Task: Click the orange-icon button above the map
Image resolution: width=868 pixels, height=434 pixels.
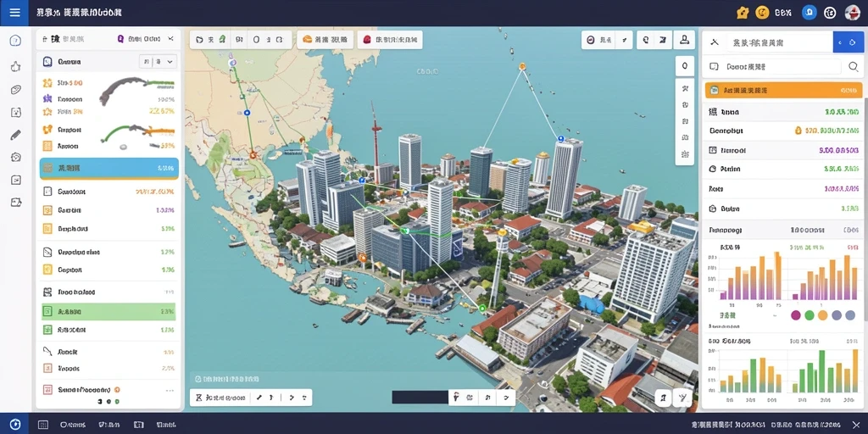Action: pos(325,40)
